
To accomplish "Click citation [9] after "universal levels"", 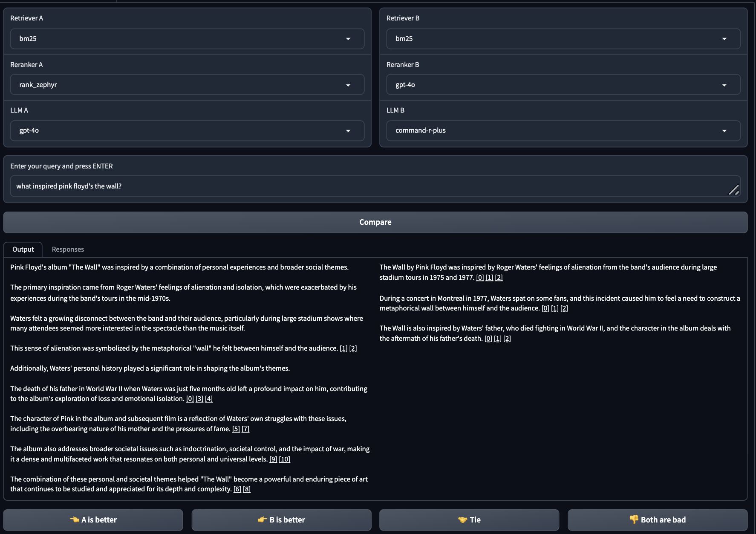I will (x=273, y=459).
